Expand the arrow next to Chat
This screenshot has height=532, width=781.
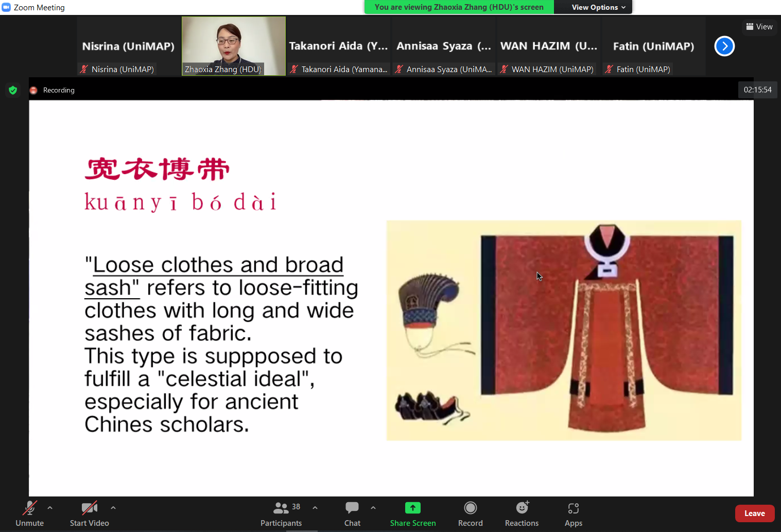point(373,508)
